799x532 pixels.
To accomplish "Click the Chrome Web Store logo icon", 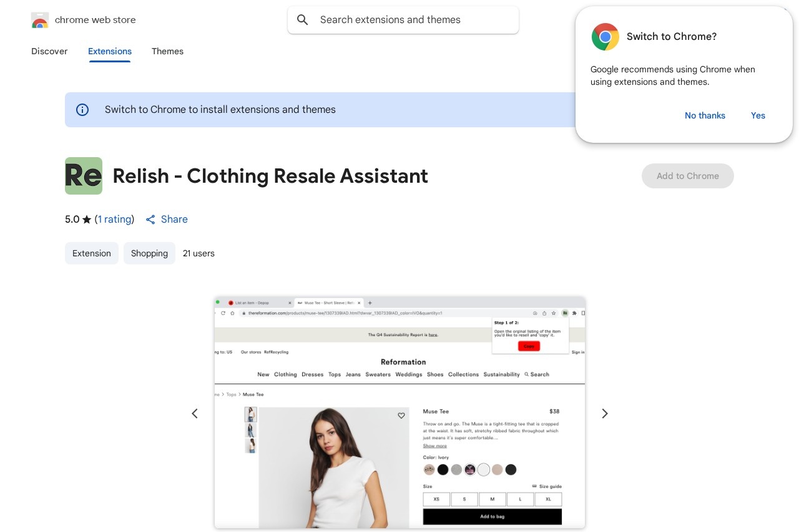I will click(40, 20).
